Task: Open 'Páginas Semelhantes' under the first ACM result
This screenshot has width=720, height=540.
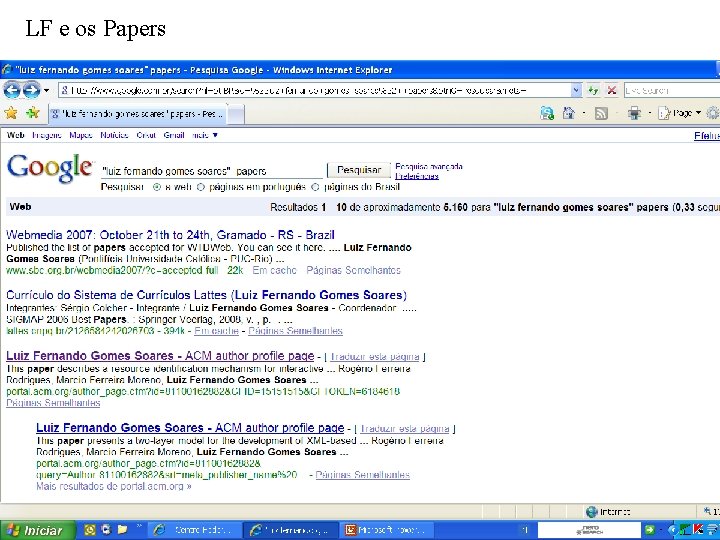Action: [53, 403]
